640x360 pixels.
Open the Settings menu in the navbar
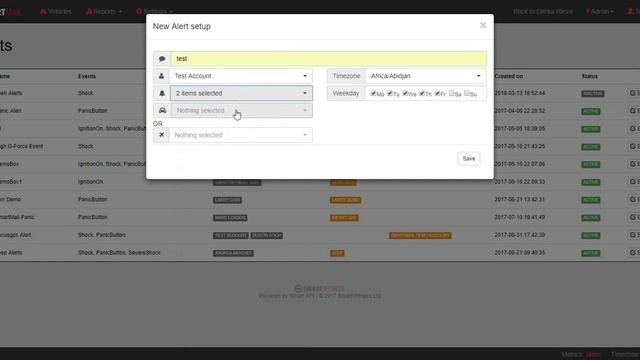pyautogui.click(x=155, y=11)
